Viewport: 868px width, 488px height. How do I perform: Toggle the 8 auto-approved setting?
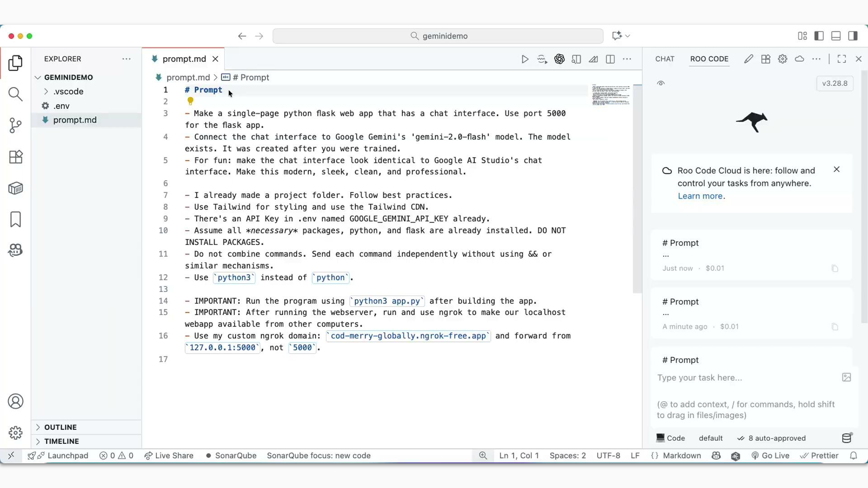771,438
